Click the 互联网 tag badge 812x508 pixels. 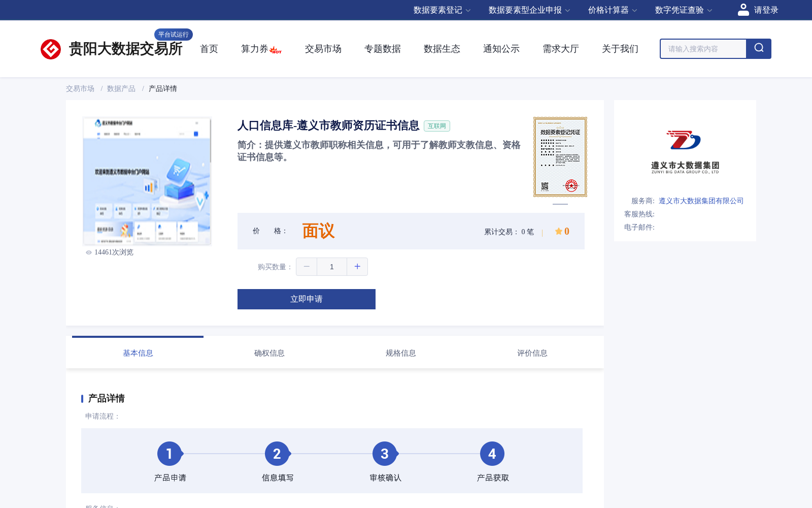coord(437,126)
